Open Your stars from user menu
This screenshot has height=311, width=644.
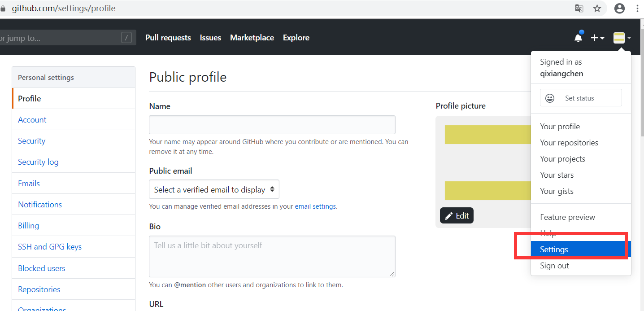coord(581,175)
